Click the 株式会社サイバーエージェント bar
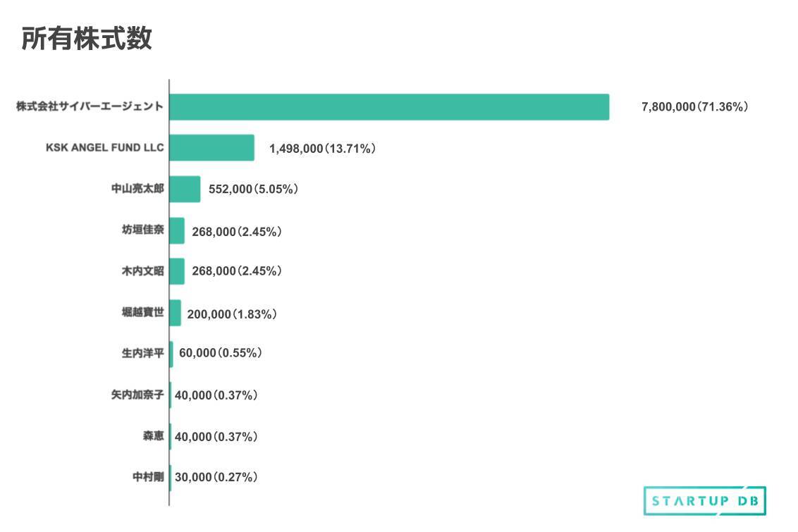 click(388, 107)
